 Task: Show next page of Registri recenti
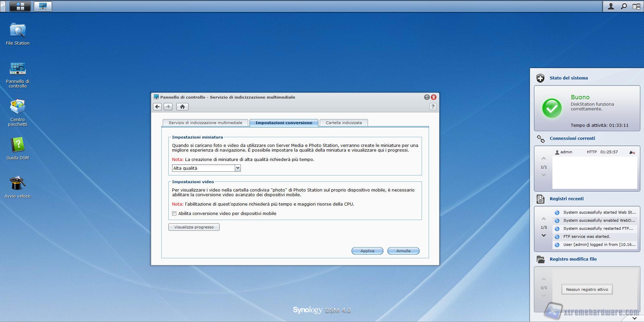coord(543,235)
